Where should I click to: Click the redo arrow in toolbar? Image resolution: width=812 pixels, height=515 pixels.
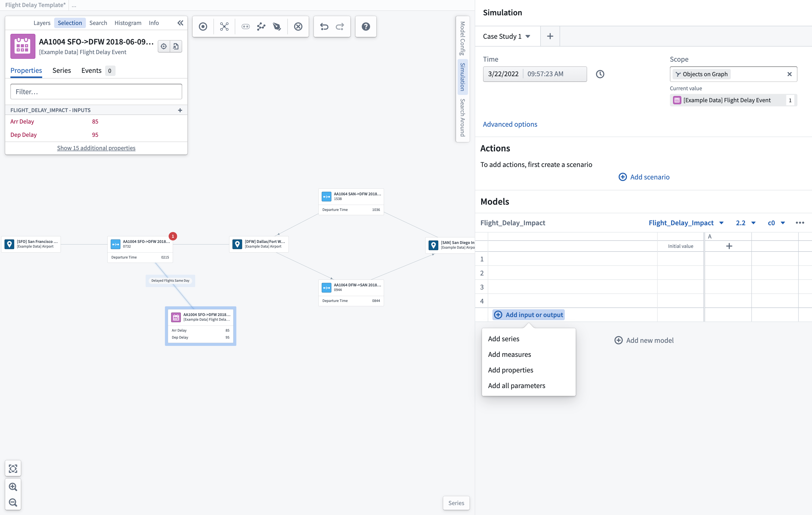tap(340, 27)
